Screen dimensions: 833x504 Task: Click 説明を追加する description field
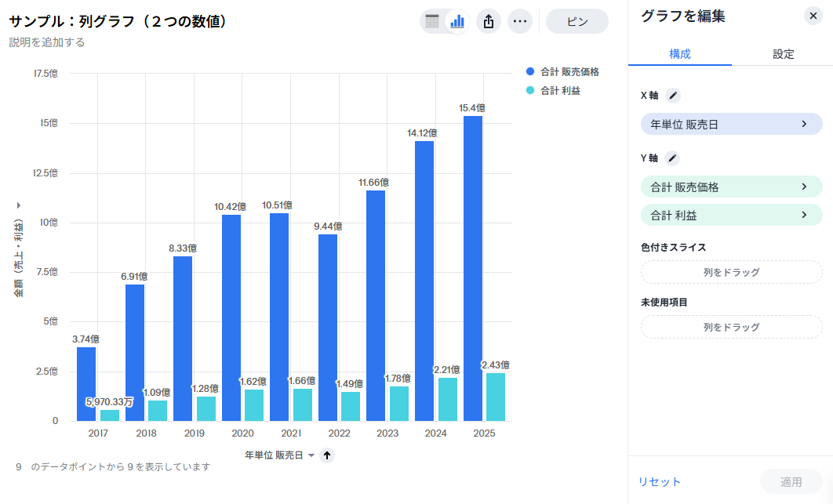(47, 42)
